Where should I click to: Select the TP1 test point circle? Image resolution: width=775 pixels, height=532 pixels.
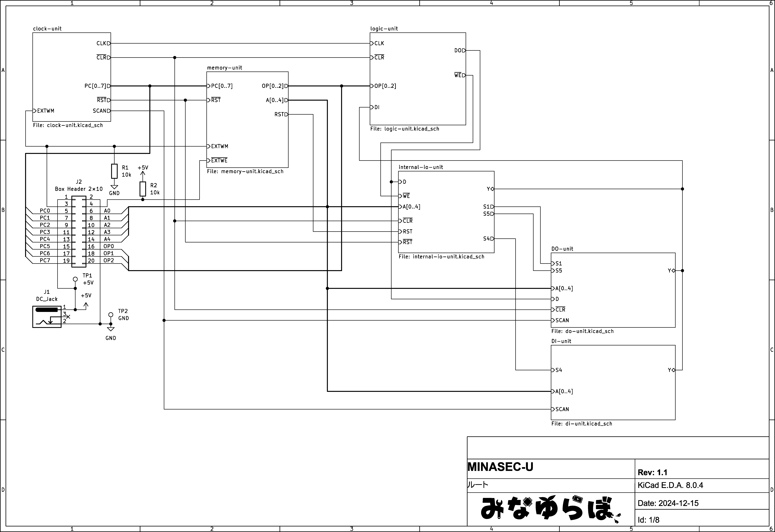tap(75, 279)
